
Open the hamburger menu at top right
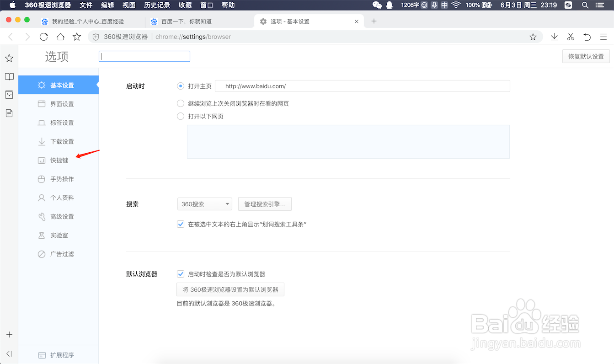point(603,37)
